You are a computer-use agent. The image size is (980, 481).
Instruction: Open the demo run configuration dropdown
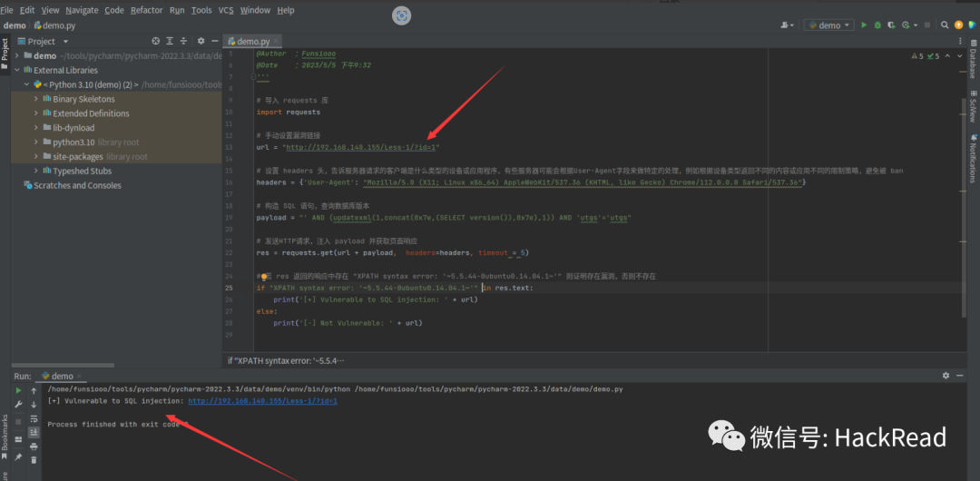829,25
